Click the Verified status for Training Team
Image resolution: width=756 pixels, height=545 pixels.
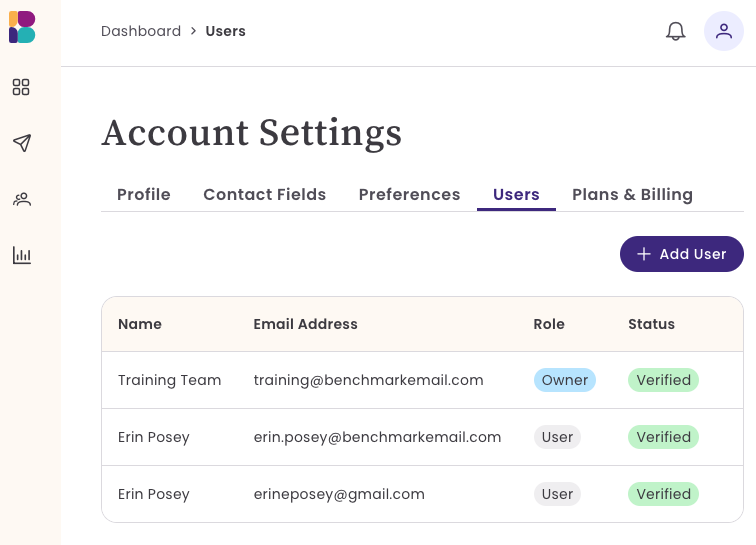click(663, 380)
